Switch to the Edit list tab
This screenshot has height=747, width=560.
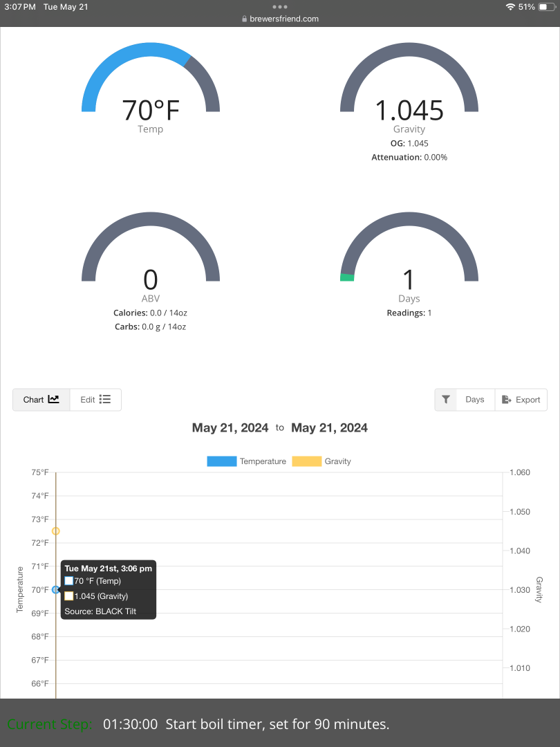tap(95, 400)
